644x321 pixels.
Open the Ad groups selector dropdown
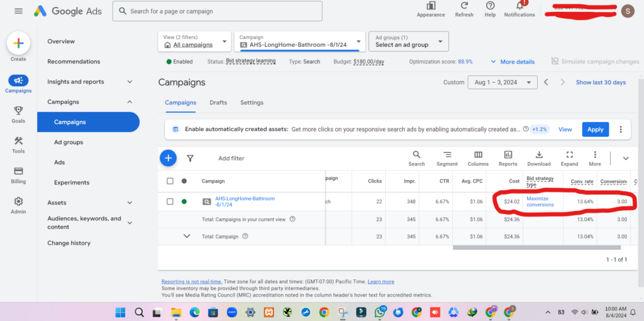click(409, 41)
